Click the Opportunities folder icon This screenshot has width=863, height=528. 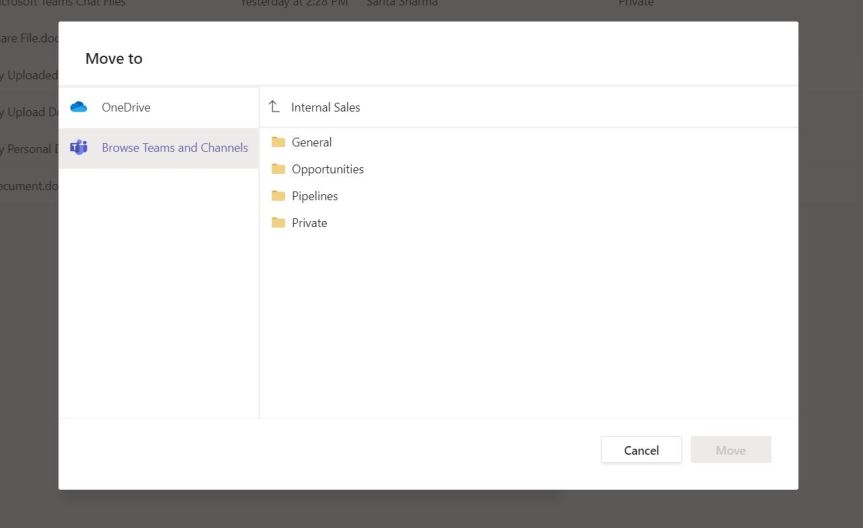coord(279,169)
